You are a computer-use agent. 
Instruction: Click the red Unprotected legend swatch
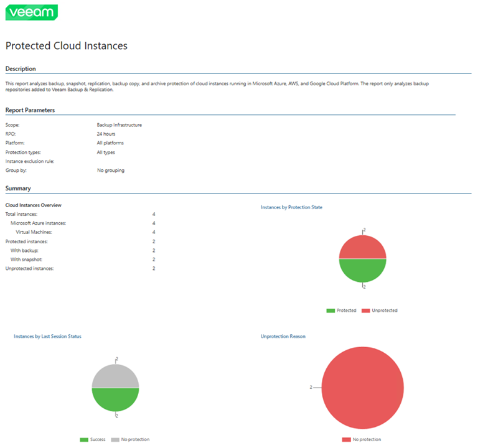(x=365, y=310)
